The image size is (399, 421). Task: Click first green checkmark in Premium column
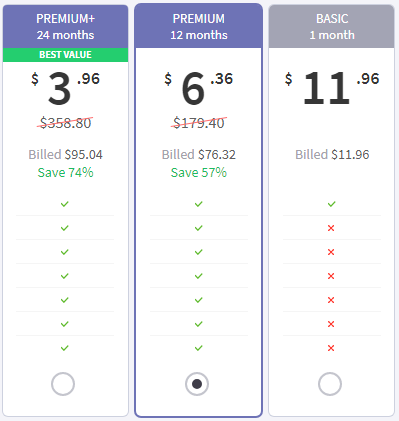198,204
